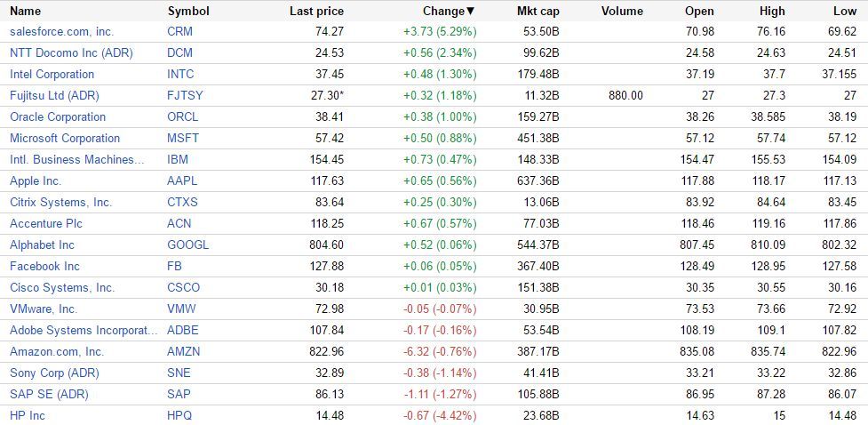Select Amazon.com, Inc. link
The image size is (868, 425).
[x=57, y=351]
